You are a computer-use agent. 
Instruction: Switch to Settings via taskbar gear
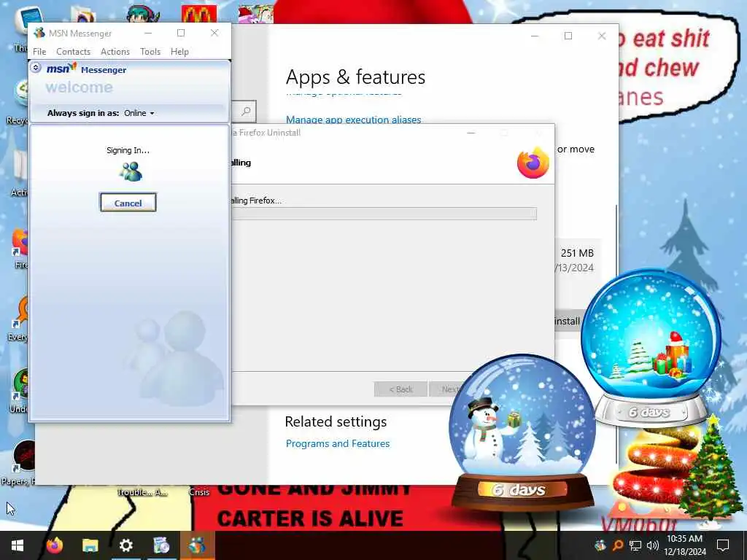tap(125, 545)
